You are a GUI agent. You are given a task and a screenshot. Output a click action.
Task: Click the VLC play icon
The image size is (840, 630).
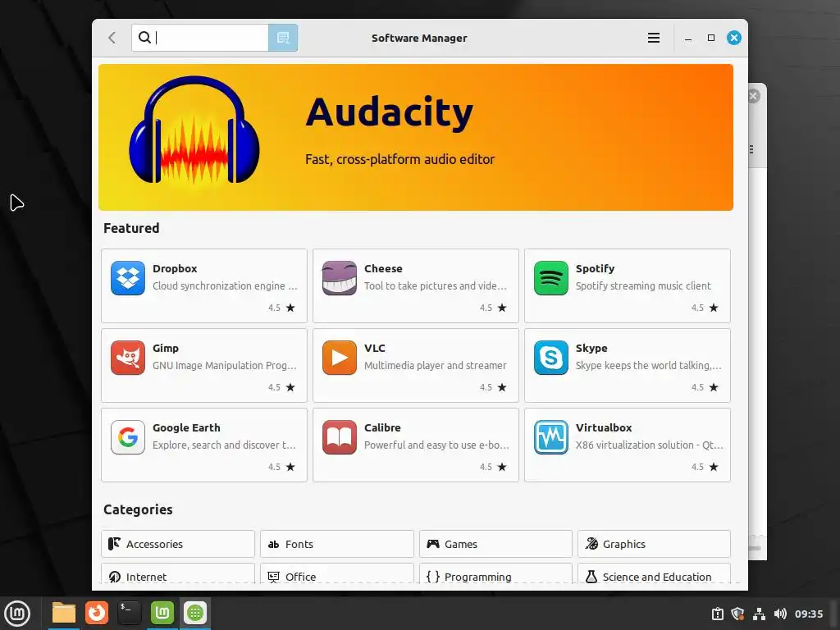point(339,358)
